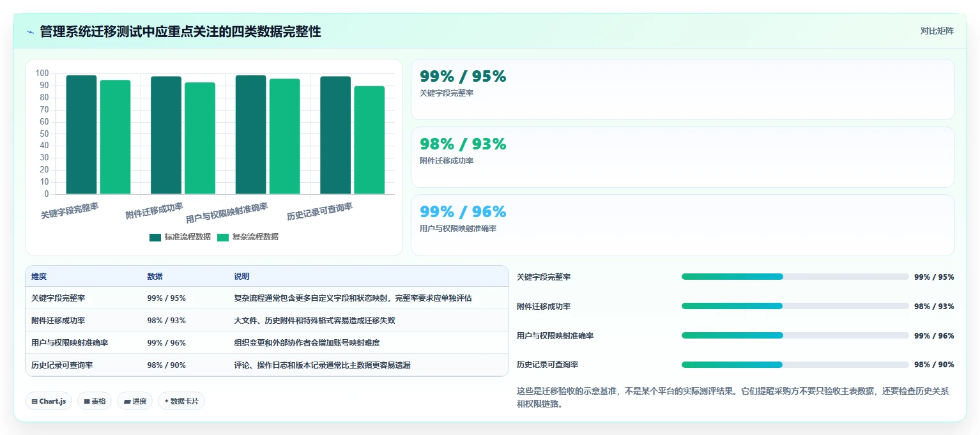Toggle the 标准流程数据 legend item
Image resolution: width=980 pixels, height=435 pixels.
pos(180,237)
